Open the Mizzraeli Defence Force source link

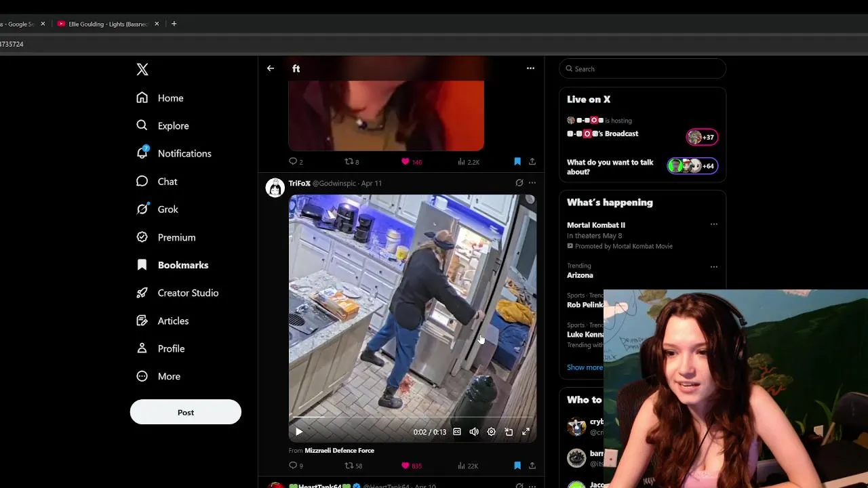point(339,450)
